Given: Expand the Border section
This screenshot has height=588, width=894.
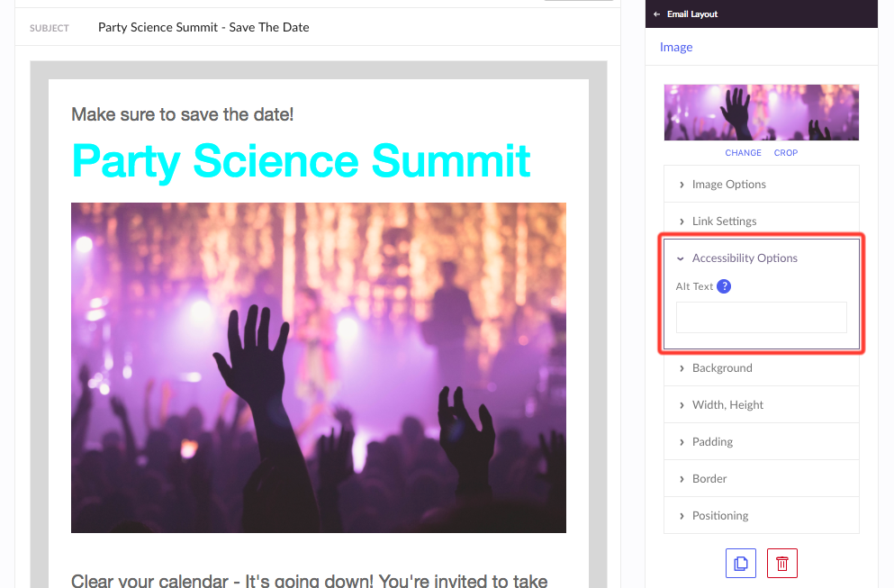Looking at the screenshot, I should tap(761, 478).
